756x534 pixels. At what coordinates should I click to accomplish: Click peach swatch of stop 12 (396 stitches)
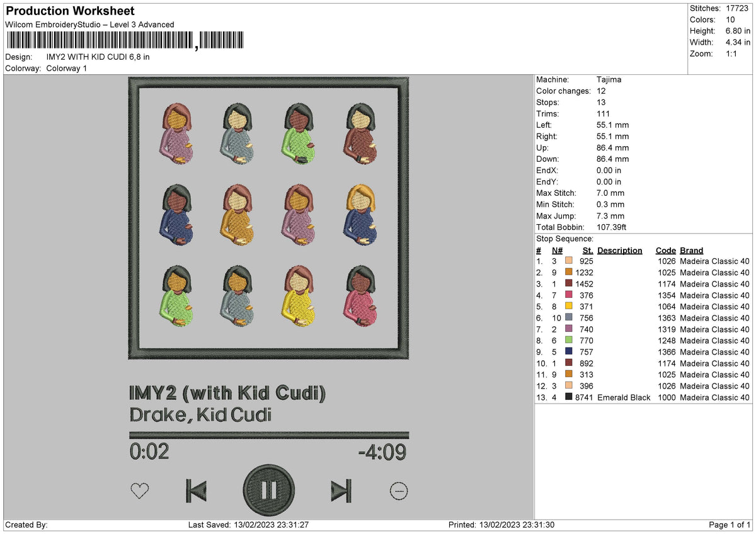(x=569, y=385)
